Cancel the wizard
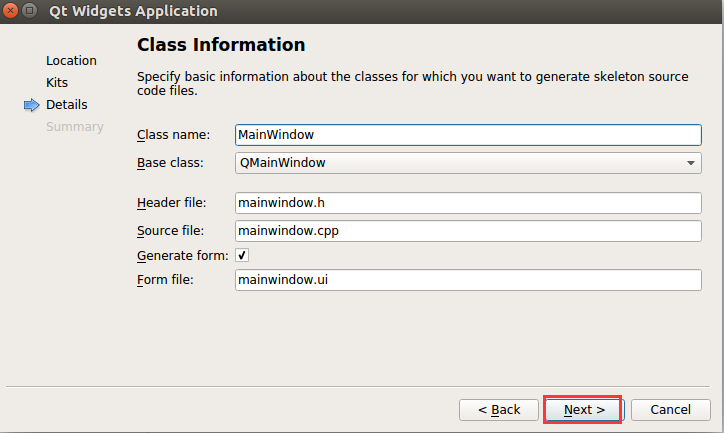 (670, 409)
